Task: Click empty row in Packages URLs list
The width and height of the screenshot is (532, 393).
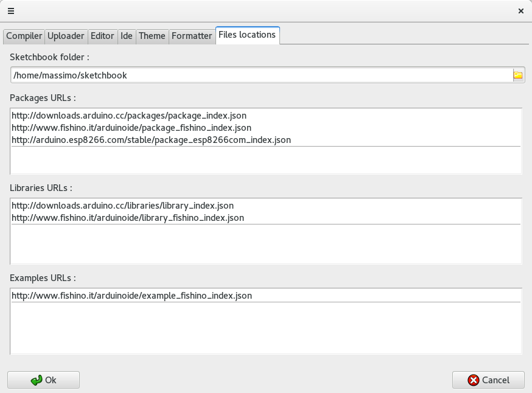Action: pyautogui.click(x=265, y=159)
